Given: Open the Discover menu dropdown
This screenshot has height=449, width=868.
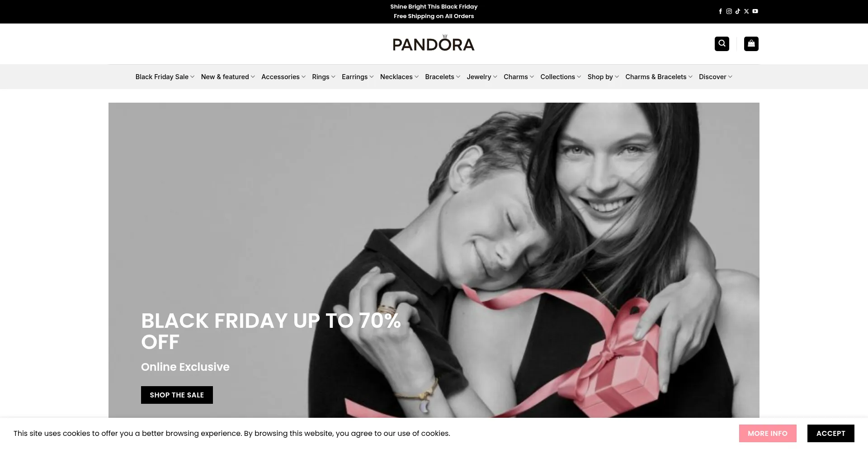Looking at the screenshot, I should click(716, 77).
